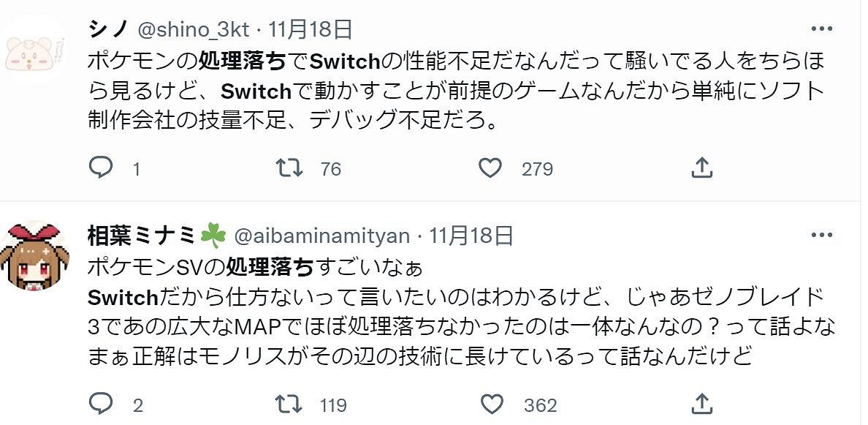Share shino_3kt's tweet via the upload icon
868x425 pixels.
(x=702, y=168)
